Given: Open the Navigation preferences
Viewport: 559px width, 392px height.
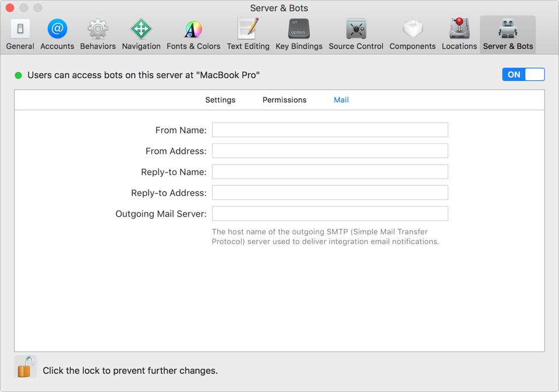Looking at the screenshot, I should [141, 33].
